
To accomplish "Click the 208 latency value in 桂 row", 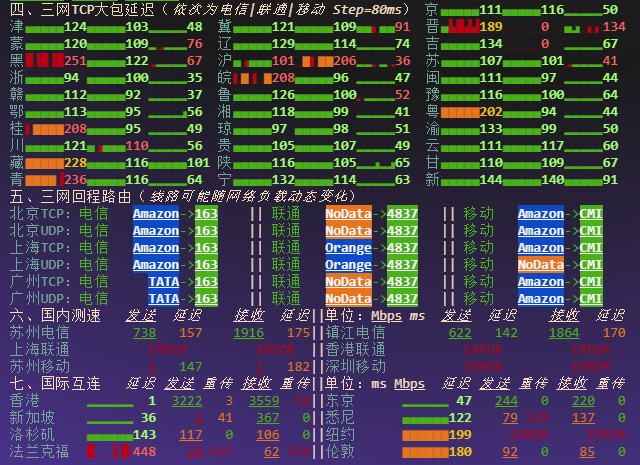I will (75, 129).
